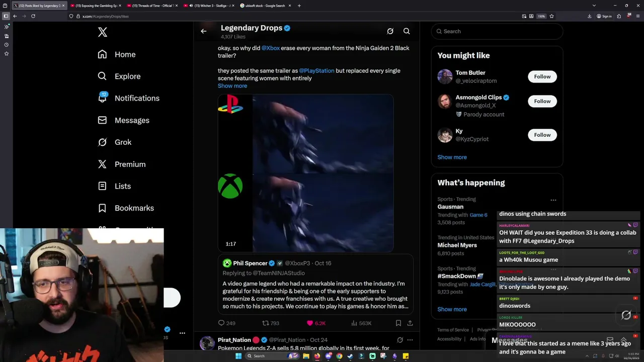644x362 pixels.
Task: Open the list all tabs dropdown
Action: (594, 6)
